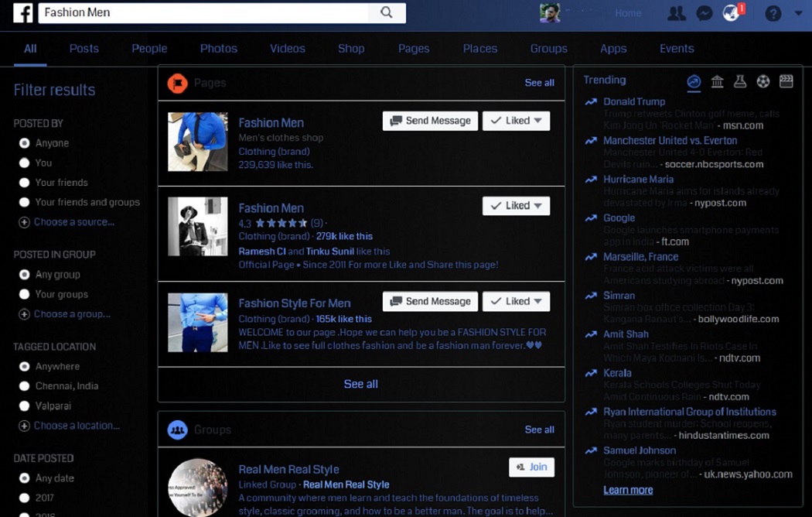Select the Sports soccer ball icon
The width and height of the screenshot is (812, 517).
click(763, 81)
